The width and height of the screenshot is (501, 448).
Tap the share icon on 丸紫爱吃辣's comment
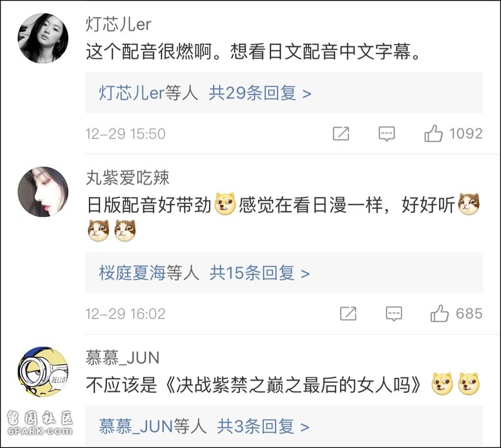(348, 313)
